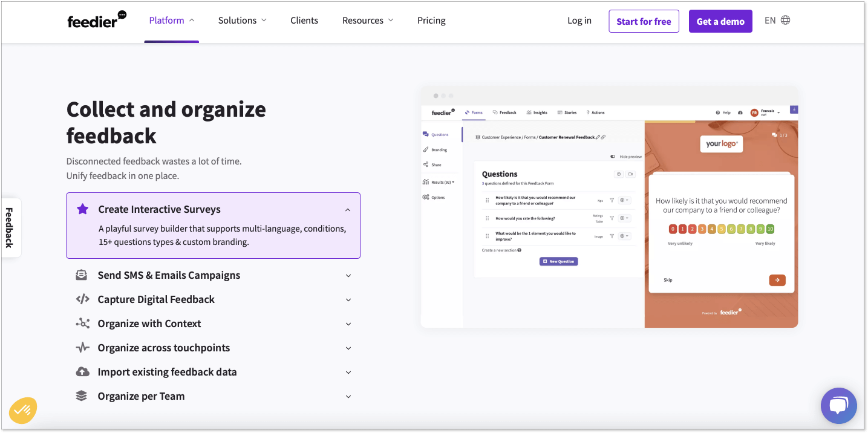Viewport: 868px width, 433px height.
Task: Click the Branding brush icon in the preview sidebar
Action: pyautogui.click(x=426, y=150)
